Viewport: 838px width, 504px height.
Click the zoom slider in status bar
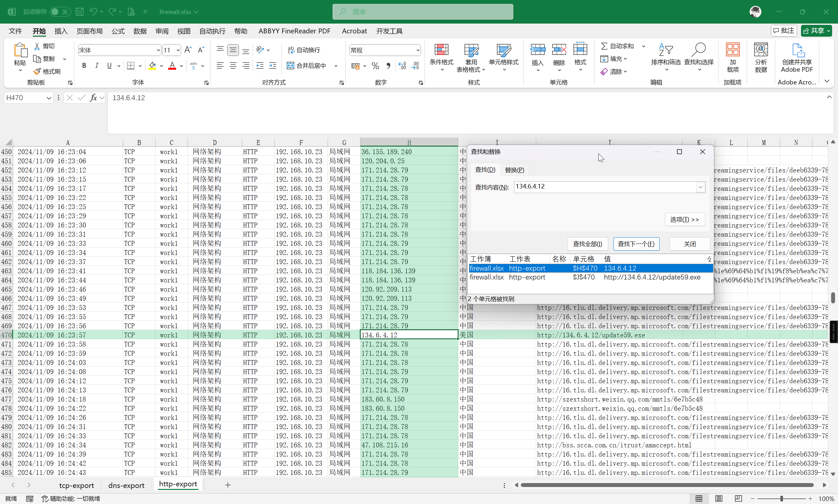pos(781,498)
